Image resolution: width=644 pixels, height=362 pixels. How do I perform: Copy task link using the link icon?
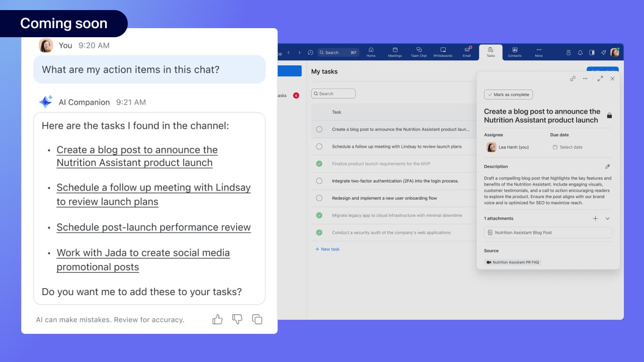[x=573, y=78]
